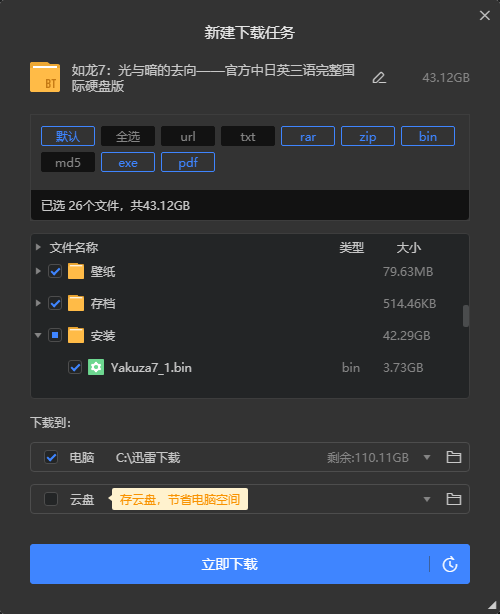Image resolution: width=500 pixels, height=614 pixels.
Task: Uncheck the 电脑 download destination checkbox
Action: (x=51, y=457)
